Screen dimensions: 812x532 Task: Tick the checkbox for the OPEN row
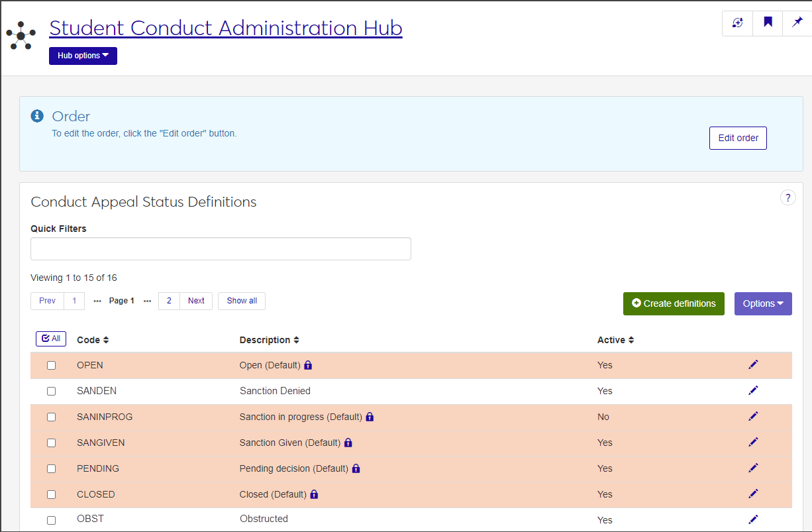click(52, 366)
